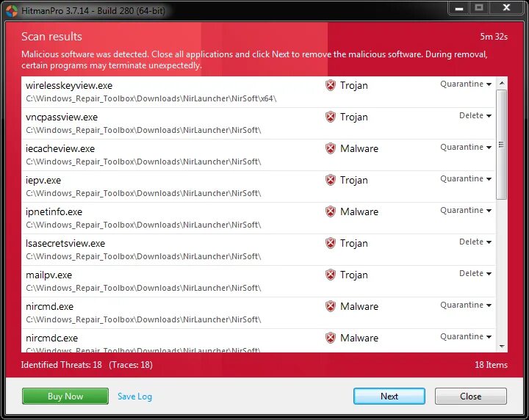Click the red shield icon beside iepv.exe
Image resolution: width=529 pixels, height=420 pixels.
331,180
